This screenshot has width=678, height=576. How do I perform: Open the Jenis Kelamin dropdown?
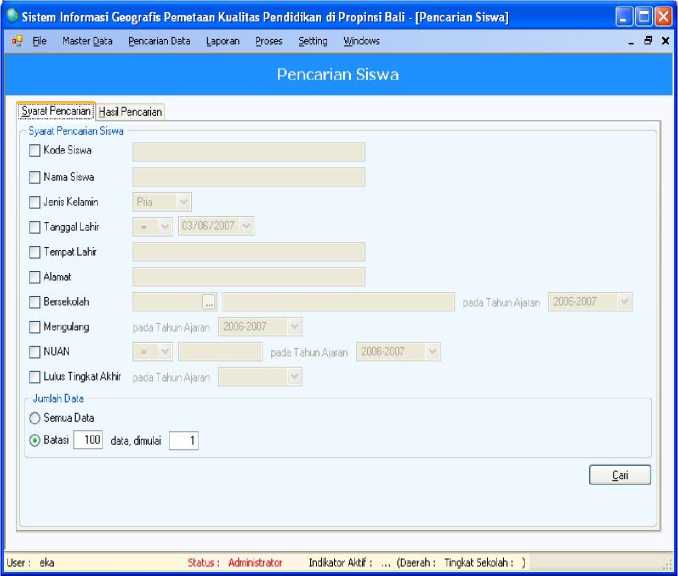(x=183, y=202)
